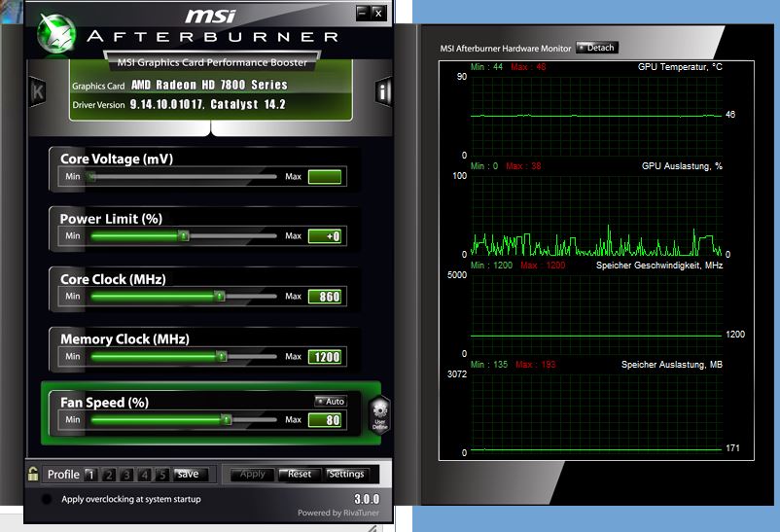This screenshot has width=780, height=532.
Task: Click the Fan Speed 80 value field
Action: tap(325, 420)
